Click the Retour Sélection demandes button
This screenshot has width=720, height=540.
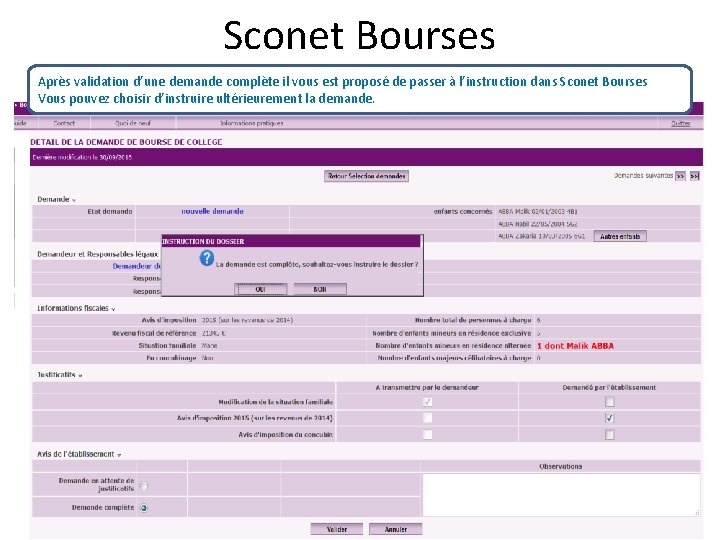pos(366,176)
